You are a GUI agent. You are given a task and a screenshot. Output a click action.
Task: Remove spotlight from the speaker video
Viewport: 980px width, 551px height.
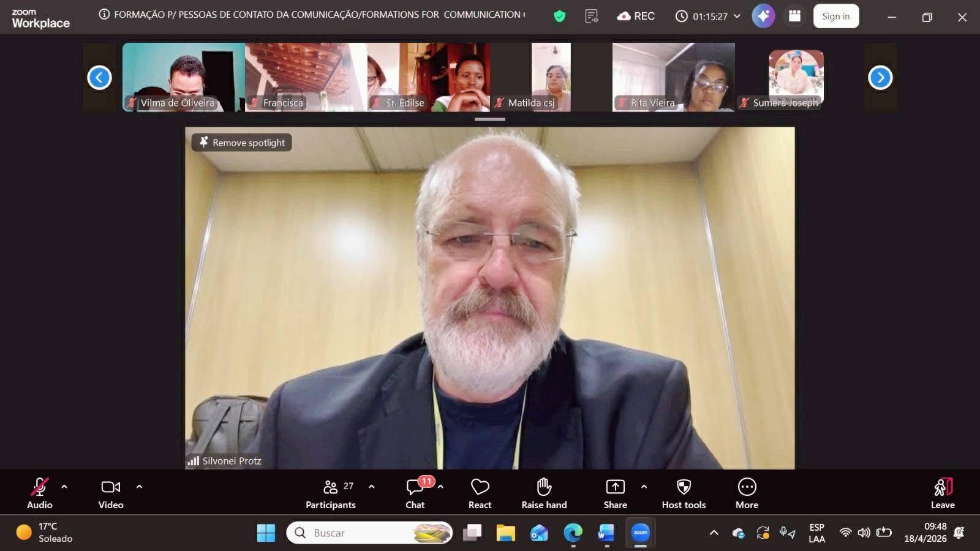(x=242, y=143)
